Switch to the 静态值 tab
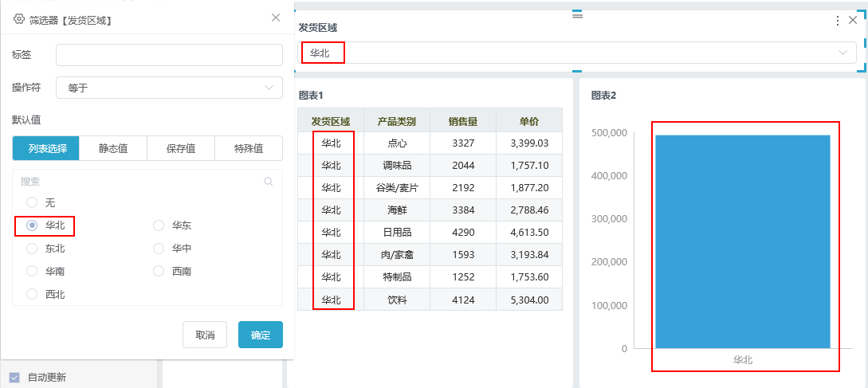The width and height of the screenshot is (868, 388). 113,148
